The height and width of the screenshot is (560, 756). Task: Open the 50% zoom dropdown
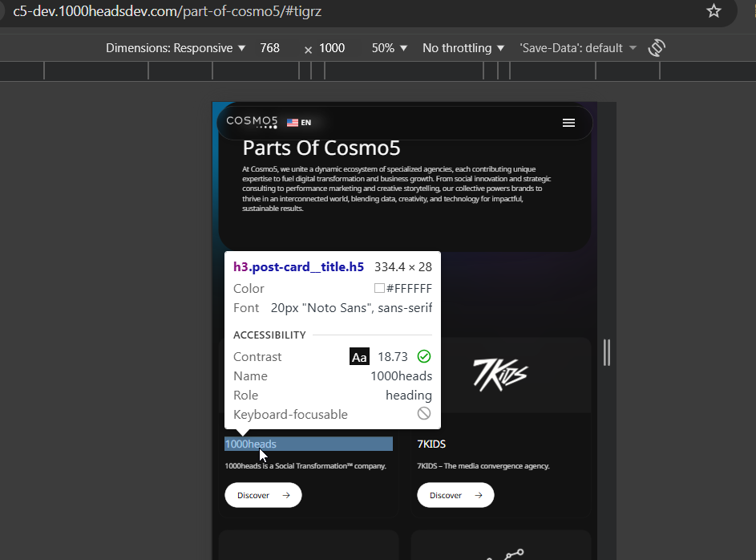389,48
